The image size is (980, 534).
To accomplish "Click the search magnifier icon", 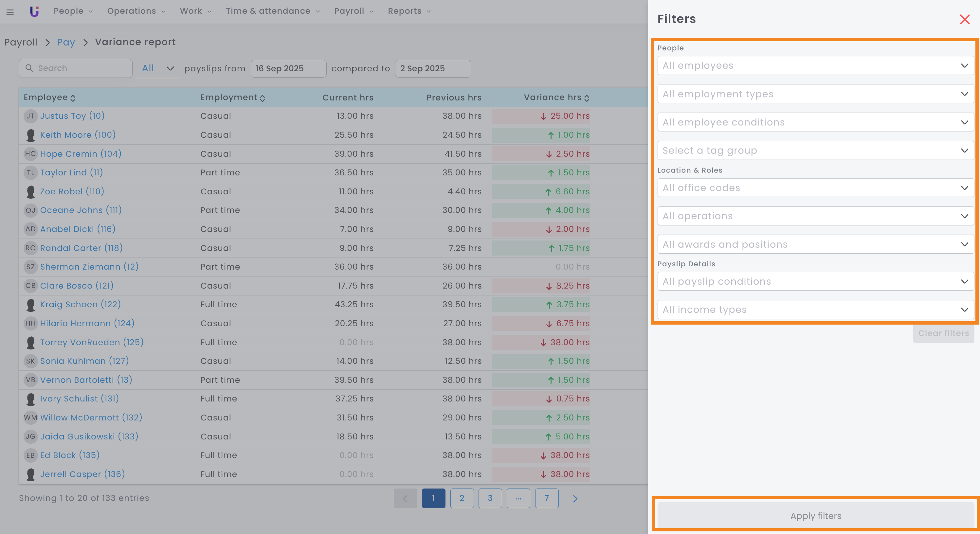I will click(29, 68).
